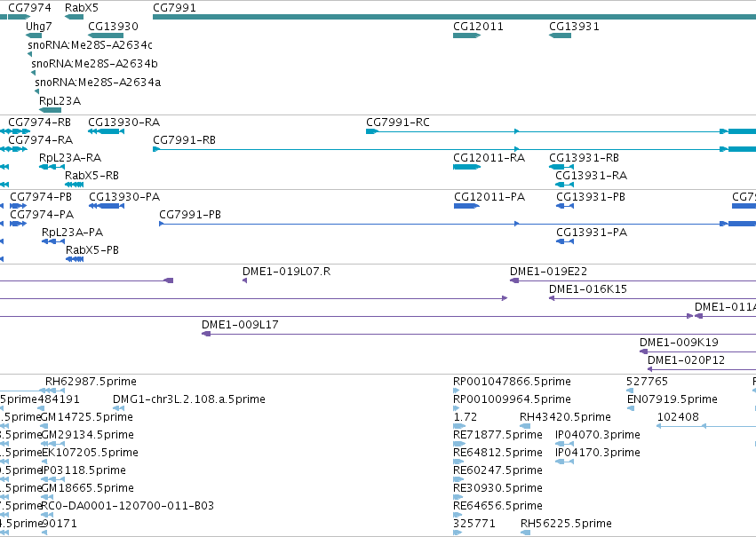Viewport: 756px width, 537px height.
Task: Click the EK107205.5prime EST label
Action: click(90, 454)
